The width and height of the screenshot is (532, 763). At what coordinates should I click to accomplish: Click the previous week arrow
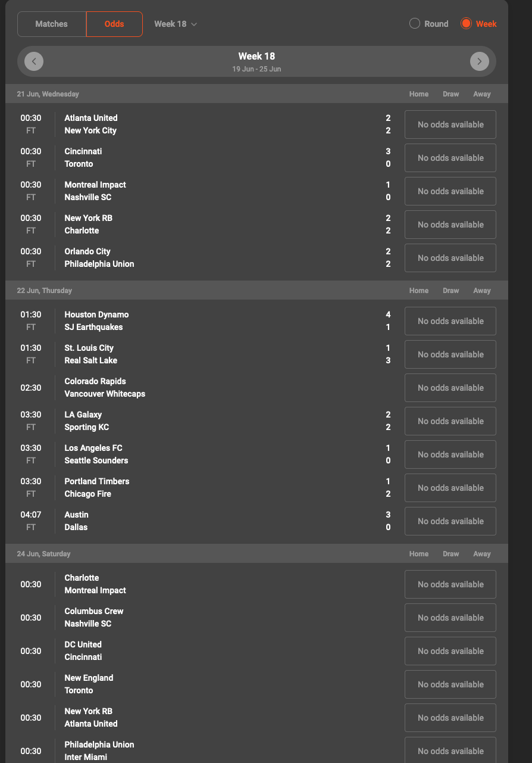click(34, 61)
